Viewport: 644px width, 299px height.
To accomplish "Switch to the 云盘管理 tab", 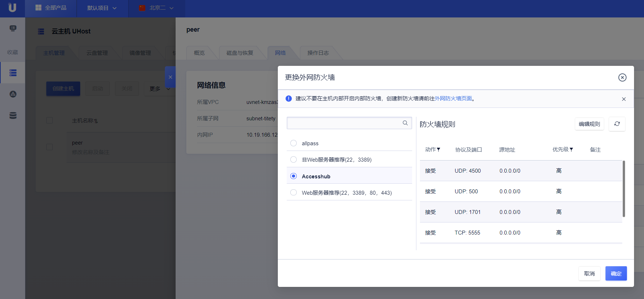I will point(97,53).
